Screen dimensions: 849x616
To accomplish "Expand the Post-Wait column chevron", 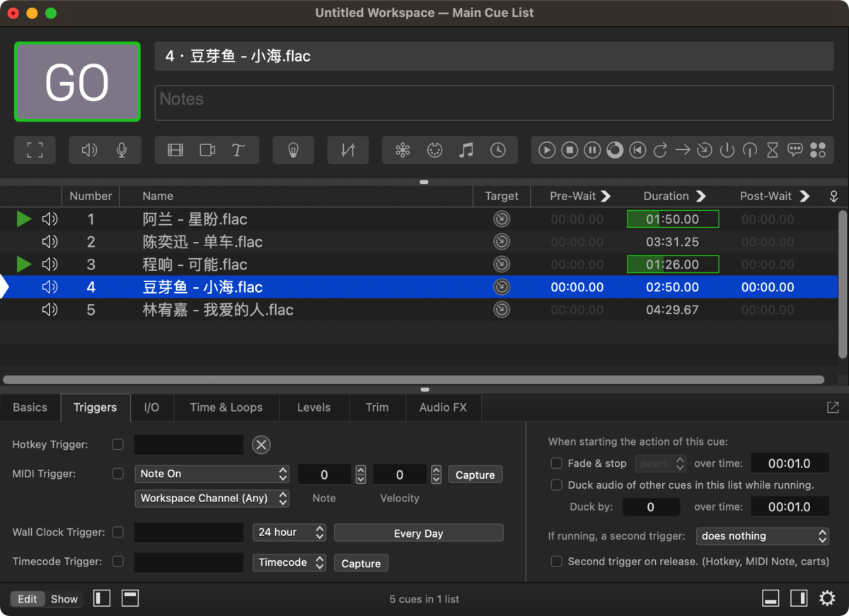I will [x=804, y=196].
